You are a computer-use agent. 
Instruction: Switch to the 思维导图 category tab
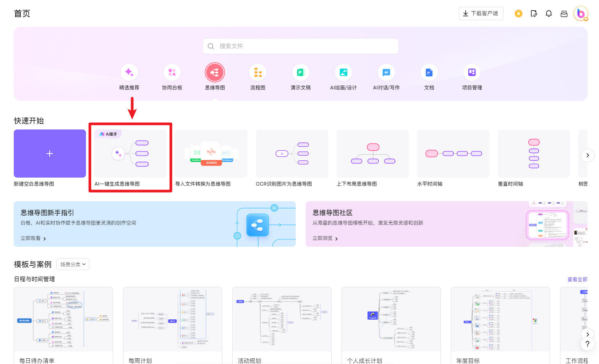(215, 72)
